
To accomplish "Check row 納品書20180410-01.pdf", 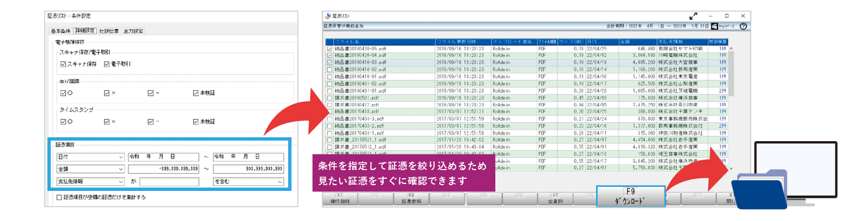I will [x=330, y=76].
